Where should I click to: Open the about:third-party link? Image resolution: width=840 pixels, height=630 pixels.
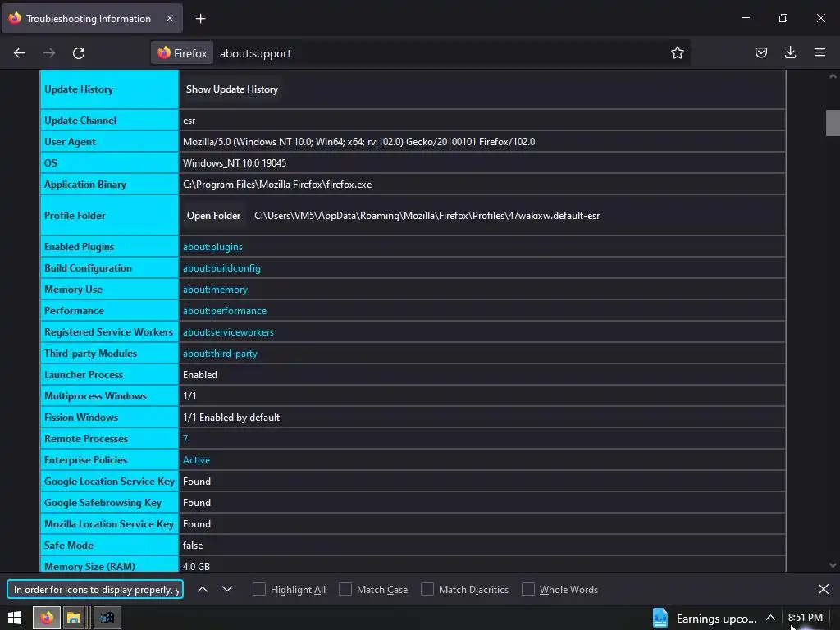tap(220, 354)
